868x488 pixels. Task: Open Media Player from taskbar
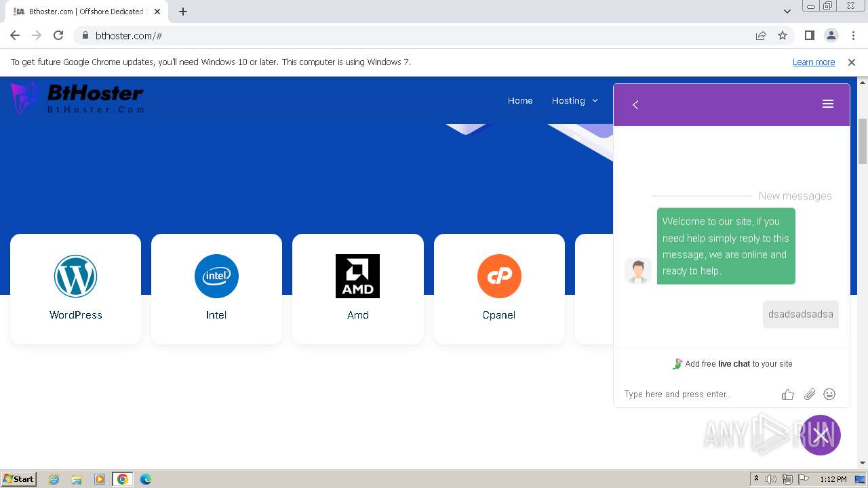coord(100,479)
